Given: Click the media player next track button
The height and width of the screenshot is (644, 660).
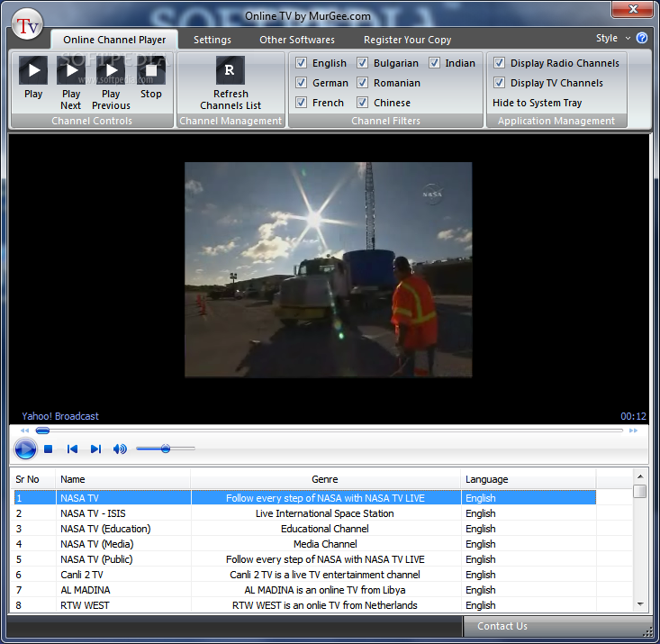Looking at the screenshot, I should [96, 449].
